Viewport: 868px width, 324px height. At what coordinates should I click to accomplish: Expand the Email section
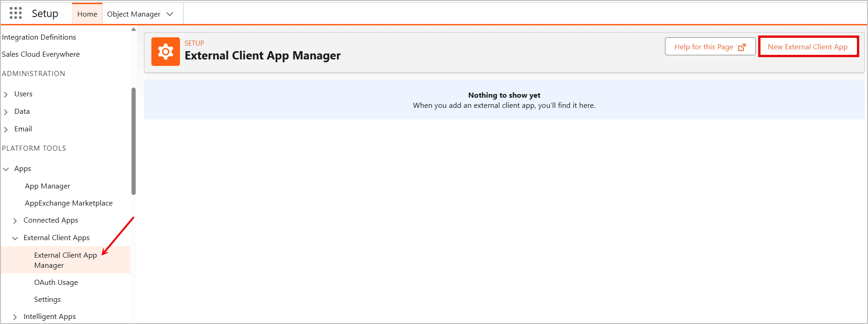(6, 130)
